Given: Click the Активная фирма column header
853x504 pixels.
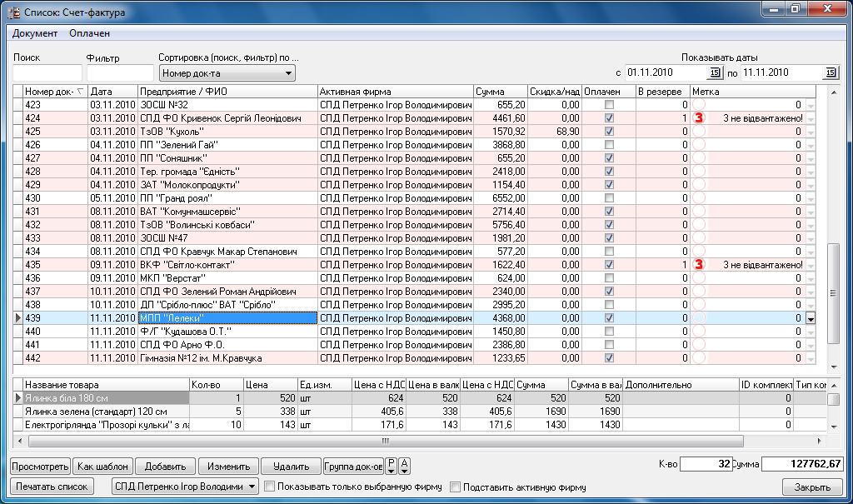Looking at the screenshot, I should [x=396, y=92].
